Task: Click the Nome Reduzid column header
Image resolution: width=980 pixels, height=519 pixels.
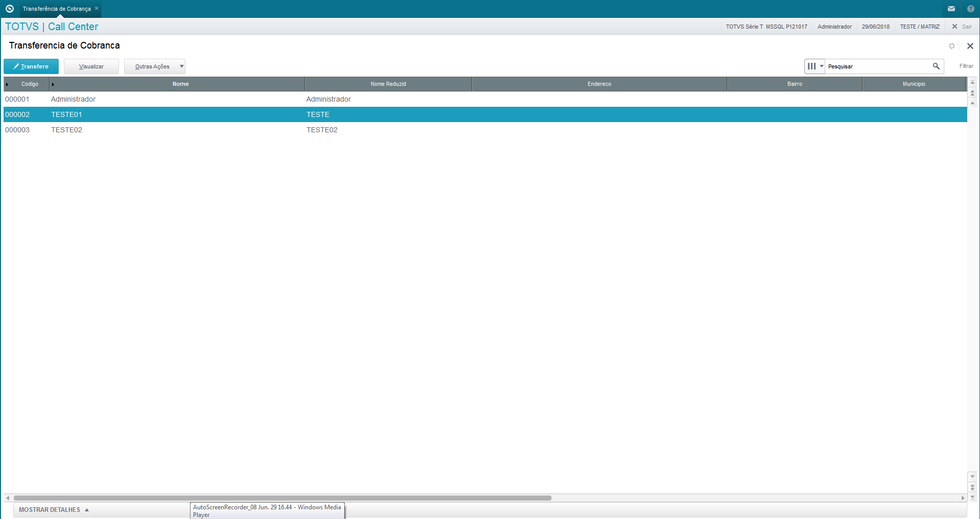Action: [x=388, y=84]
